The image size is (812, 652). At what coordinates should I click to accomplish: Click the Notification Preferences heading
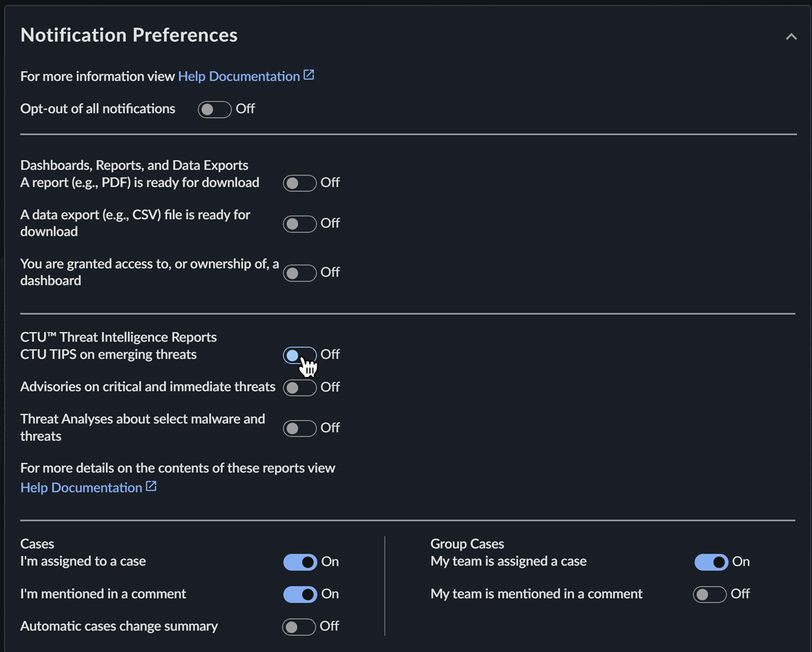pos(129,35)
